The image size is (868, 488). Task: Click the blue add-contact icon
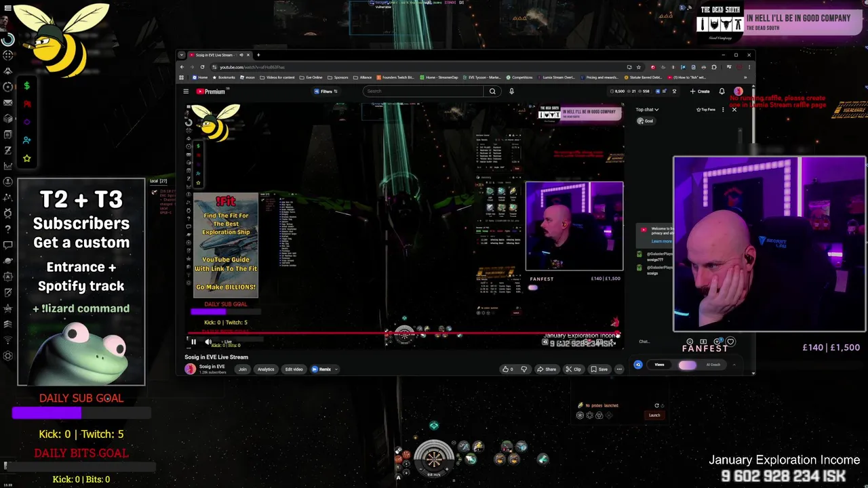pyautogui.click(x=26, y=140)
